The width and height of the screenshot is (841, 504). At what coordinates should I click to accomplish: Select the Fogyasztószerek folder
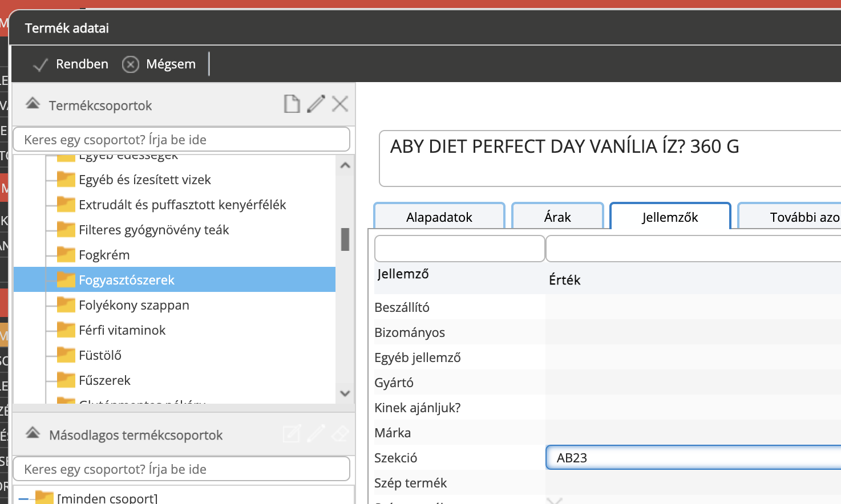click(x=127, y=280)
